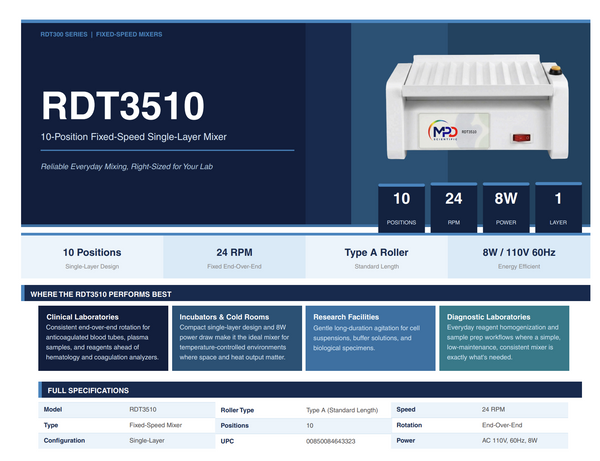This screenshot has height=461, width=600.
Task: Click the 'Roller Type' spec label
Action: pyautogui.click(x=237, y=410)
